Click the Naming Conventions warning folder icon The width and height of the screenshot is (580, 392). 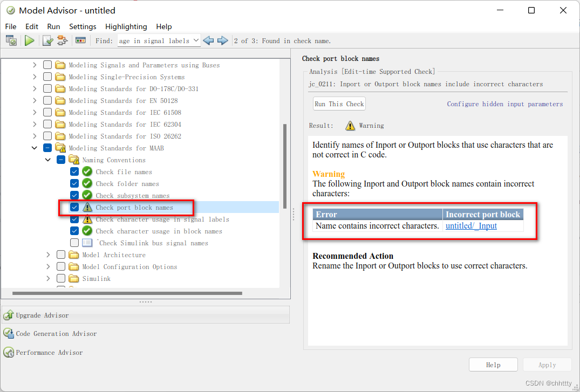point(73,160)
